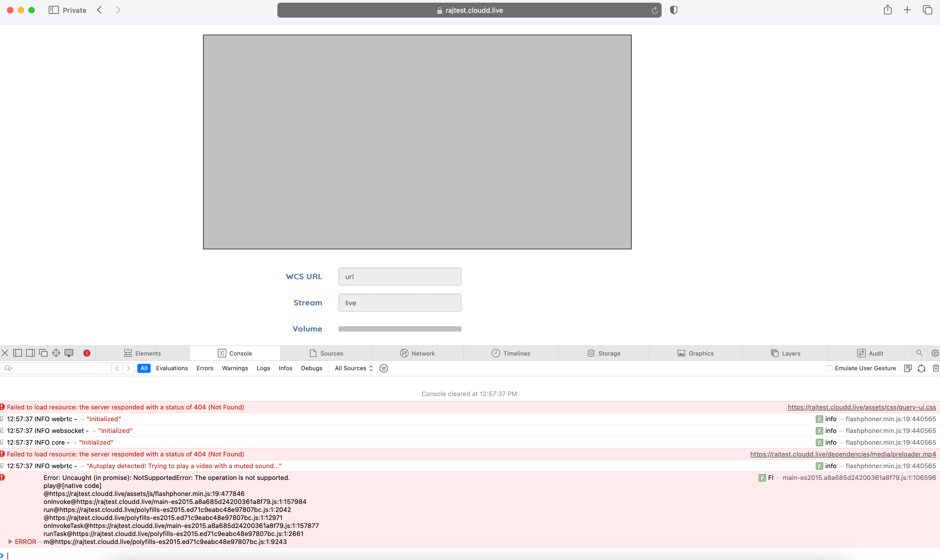Open Web Inspector settings gear

935,353
